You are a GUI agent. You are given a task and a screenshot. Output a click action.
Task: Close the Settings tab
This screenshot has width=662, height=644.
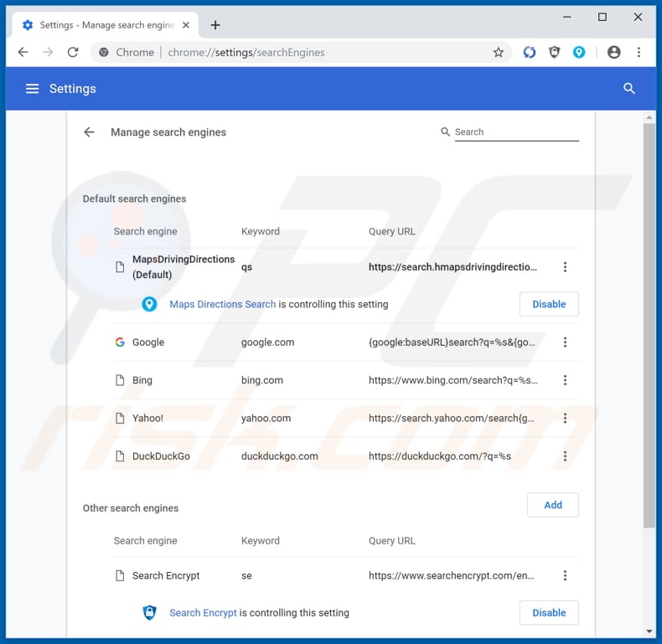pyautogui.click(x=186, y=25)
